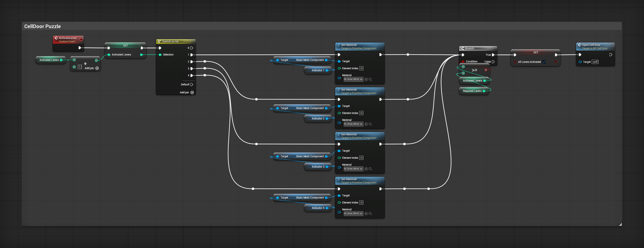Select the Indicator 3 variable node

click(318, 167)
